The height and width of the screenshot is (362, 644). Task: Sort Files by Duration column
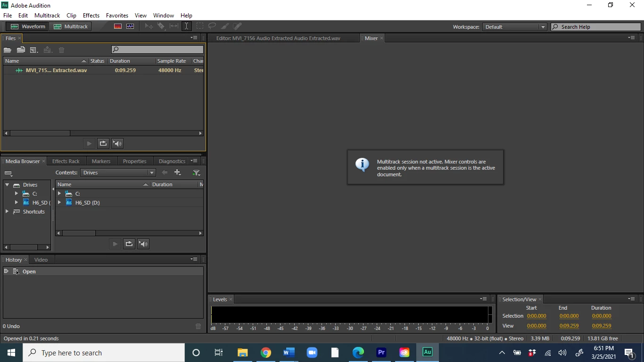coord(131,61)
